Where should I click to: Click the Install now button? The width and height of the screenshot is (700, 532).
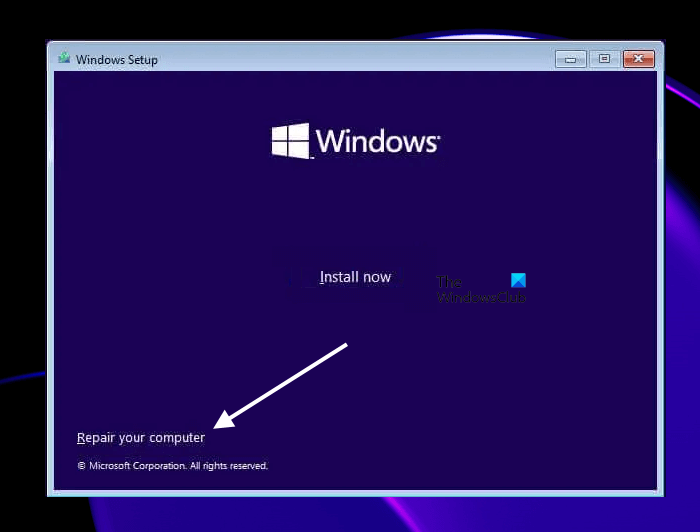pyautogui.click(x=355, y=277)
